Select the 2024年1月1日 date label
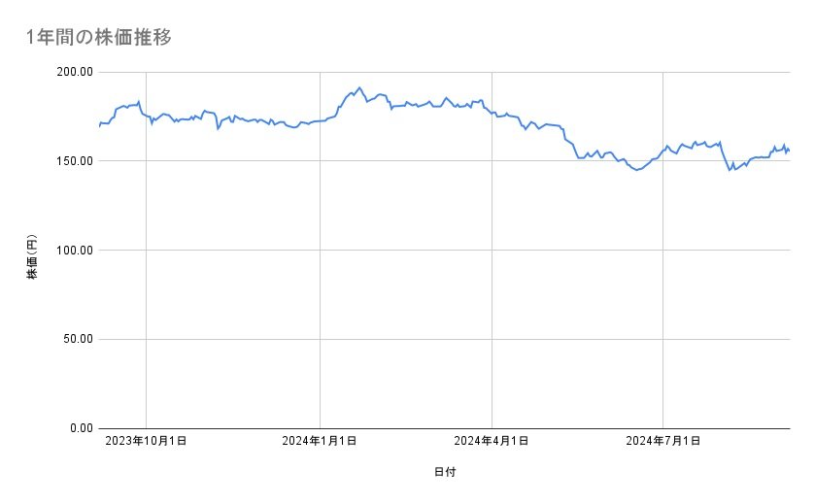The image size is (815, 504). tap(320, 442)
